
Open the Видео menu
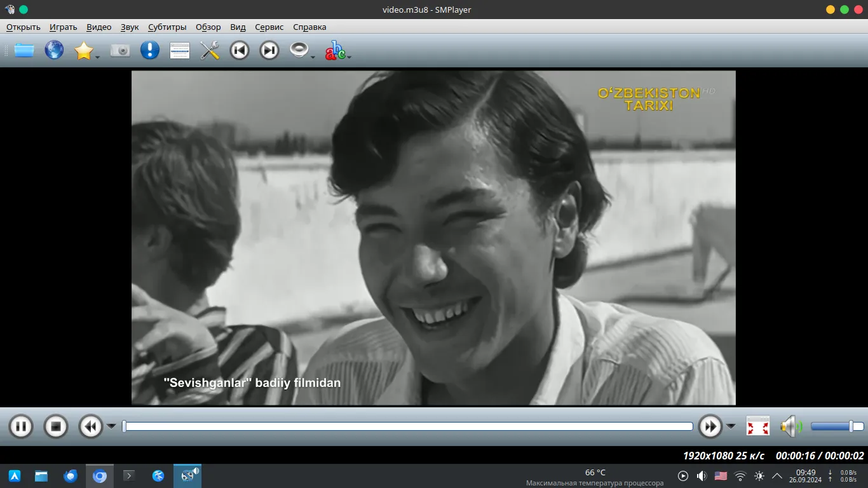pyautogui.click(x=99, y=27)
